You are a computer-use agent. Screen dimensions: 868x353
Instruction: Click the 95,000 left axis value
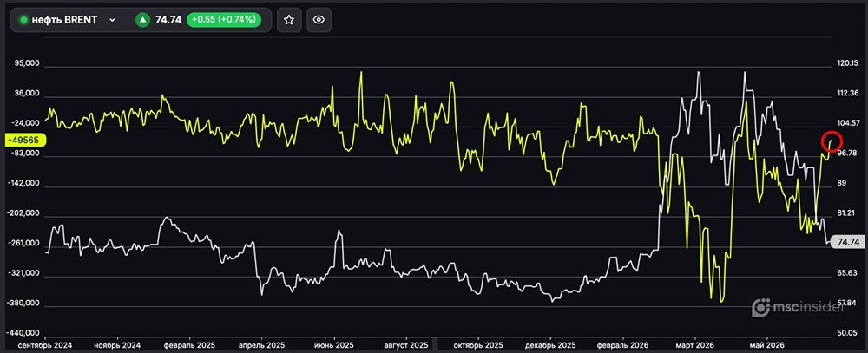(29, 63)
